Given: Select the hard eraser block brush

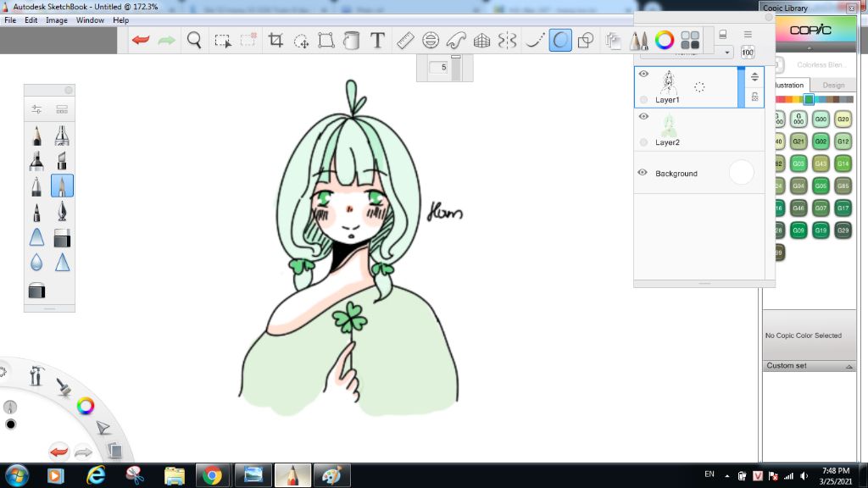Looking at the screenshot, I should [62, 237].
